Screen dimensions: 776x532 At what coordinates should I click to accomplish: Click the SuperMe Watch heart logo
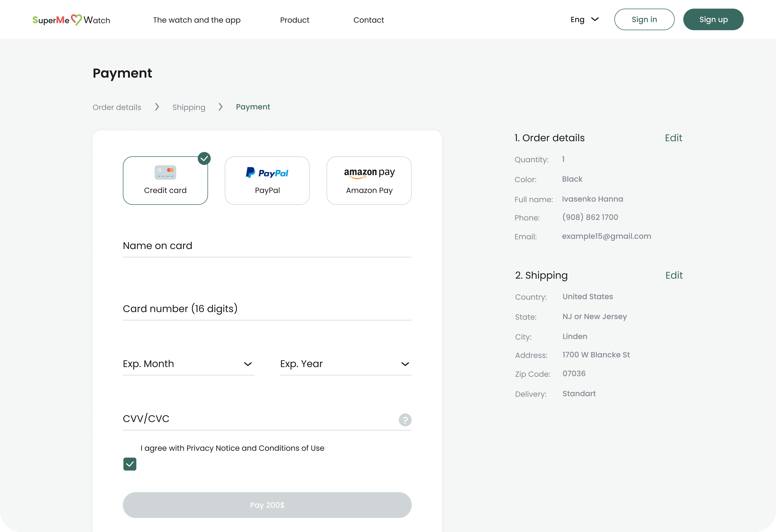pos(76,20)
